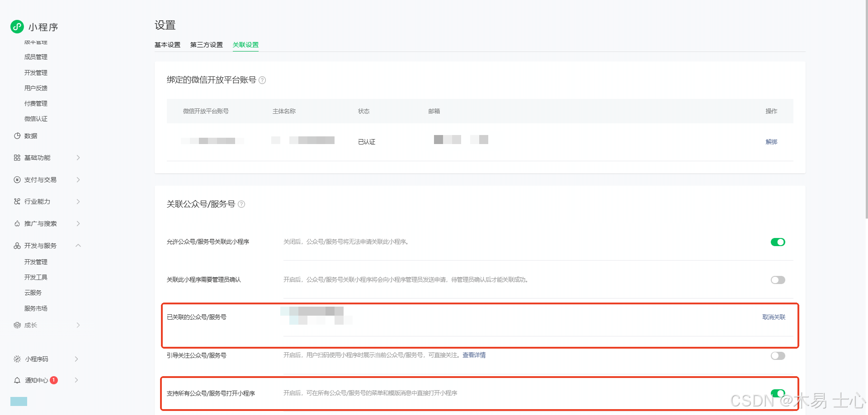Disable 允许公众号/服务号关联此小程序
This screenshot has width=868, height=415.
[778, 242]
